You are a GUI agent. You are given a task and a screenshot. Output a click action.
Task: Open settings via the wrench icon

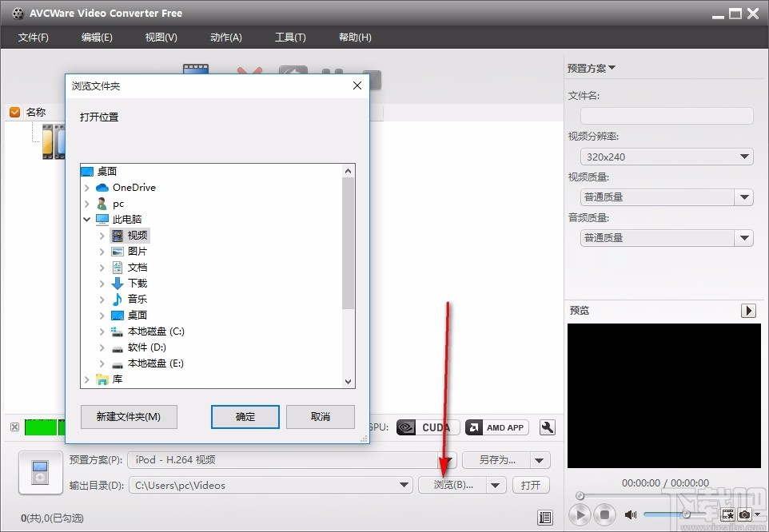click(547, 427)
